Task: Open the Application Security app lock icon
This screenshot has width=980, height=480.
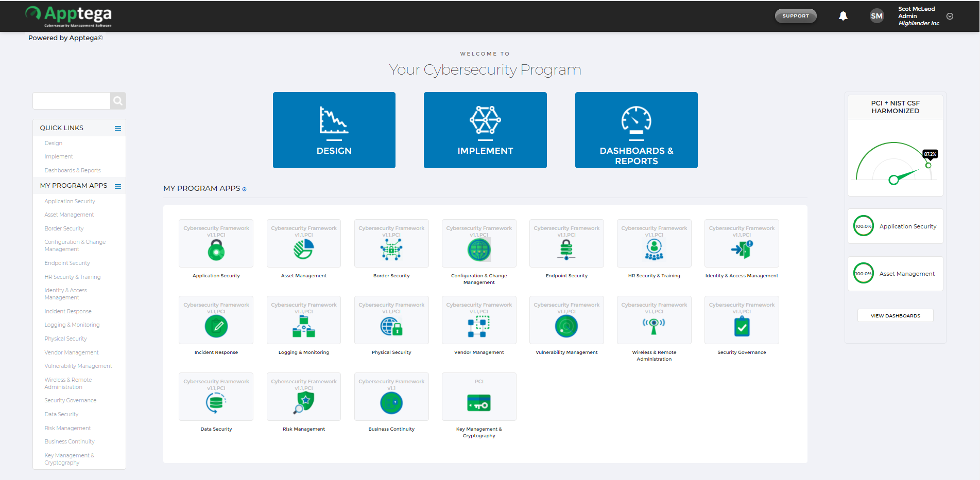Action: pyautogui.click(x=216, y=251)
